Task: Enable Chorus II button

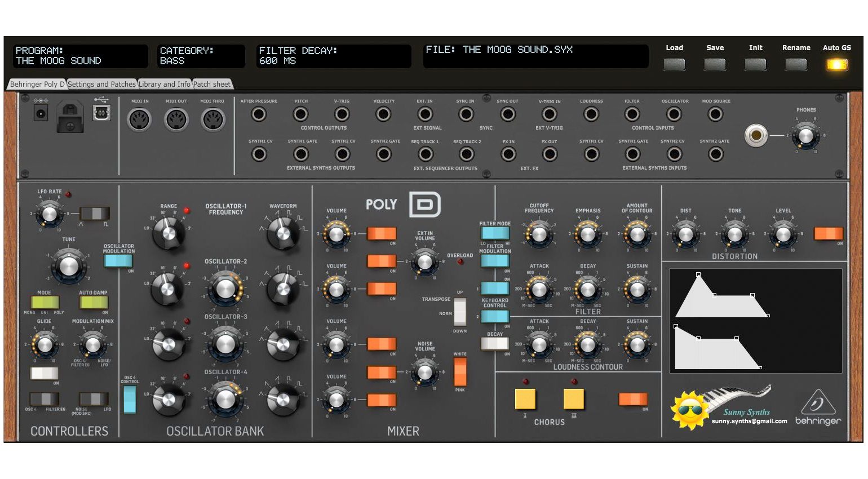Action: click(x=574, y=399)
